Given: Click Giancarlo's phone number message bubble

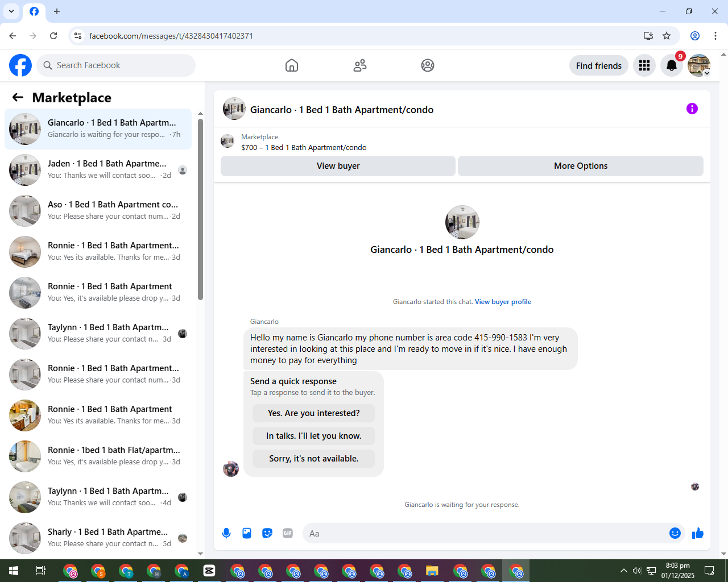Looking at the screenshot, I should click(410, 348).
